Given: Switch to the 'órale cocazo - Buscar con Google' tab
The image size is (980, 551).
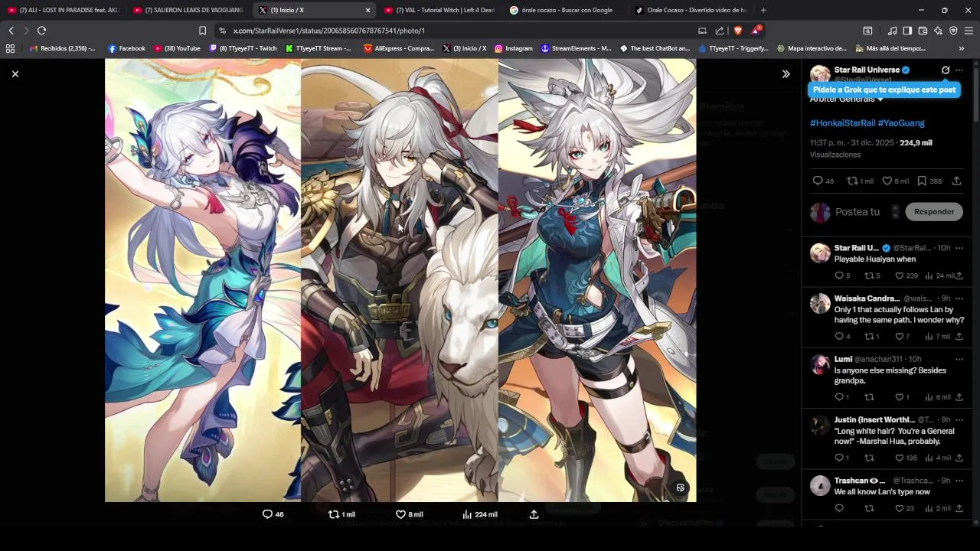Looking at the screenshot, I should point(564,10).
